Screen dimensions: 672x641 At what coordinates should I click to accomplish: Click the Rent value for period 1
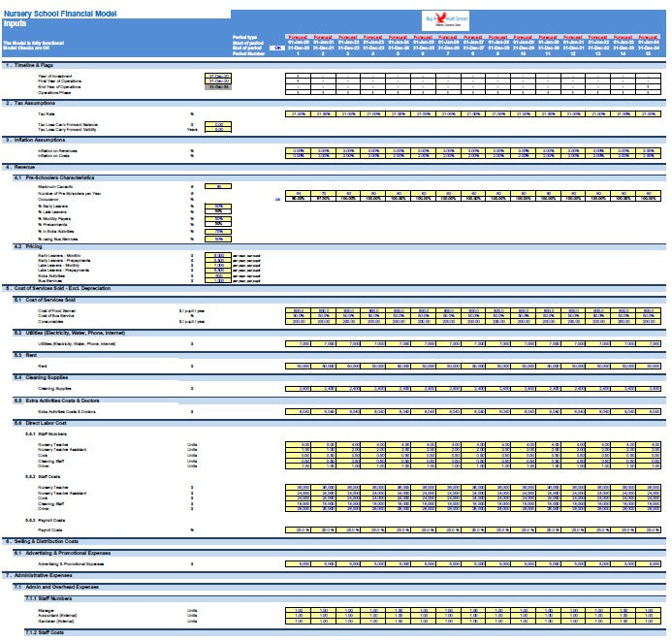(x=300, y=366)
